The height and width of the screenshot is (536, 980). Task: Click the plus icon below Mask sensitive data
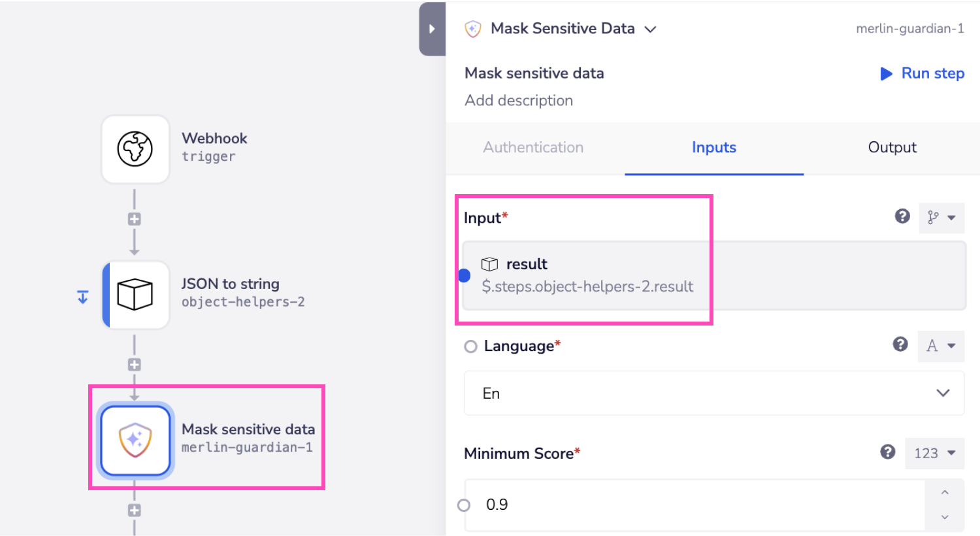click(x=135, y=511)
